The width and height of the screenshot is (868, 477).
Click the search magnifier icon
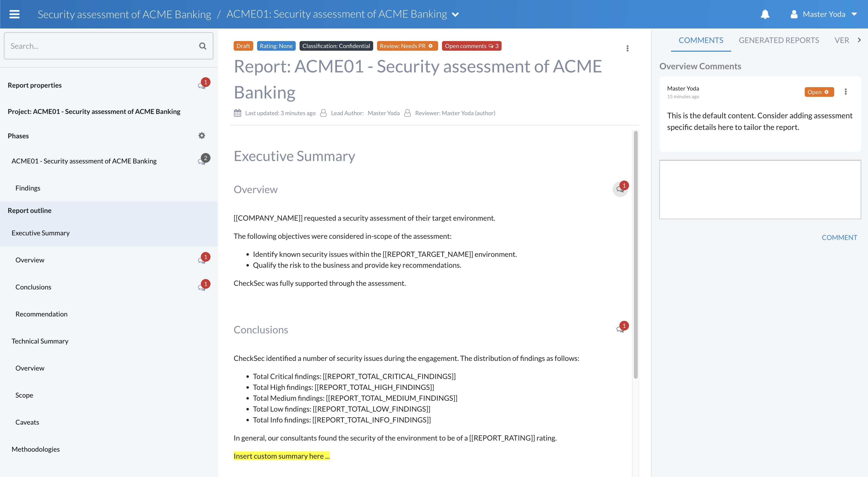[203, 46]
